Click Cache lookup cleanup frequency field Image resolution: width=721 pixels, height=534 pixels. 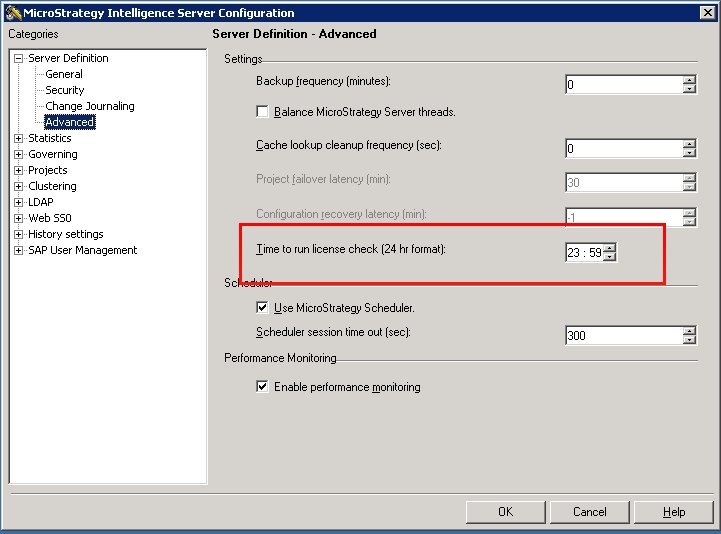coord(624,149)
